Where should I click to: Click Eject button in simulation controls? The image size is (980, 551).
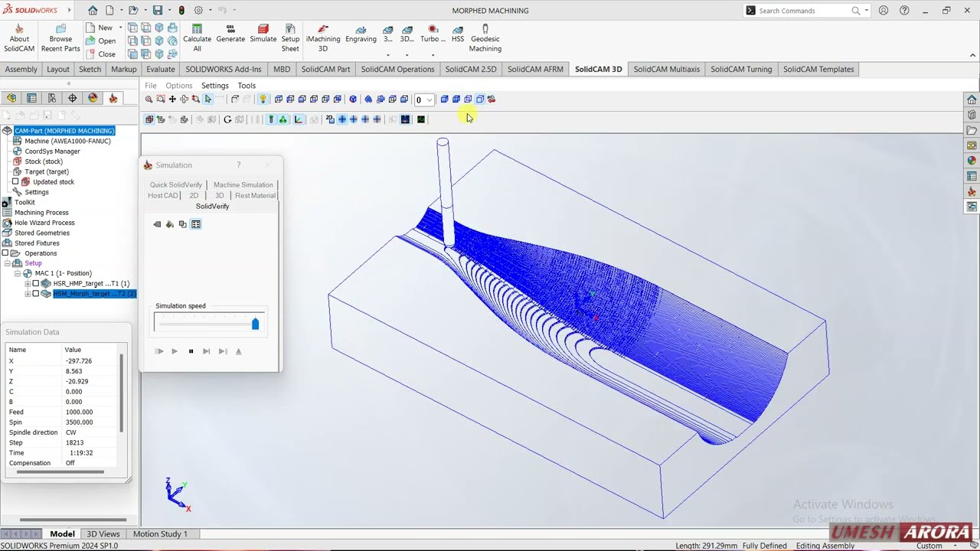tap(238, 351)
